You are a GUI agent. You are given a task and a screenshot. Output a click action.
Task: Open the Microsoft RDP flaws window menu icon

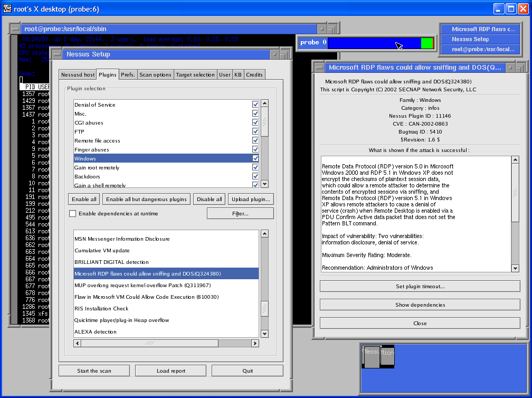point(319,68)
